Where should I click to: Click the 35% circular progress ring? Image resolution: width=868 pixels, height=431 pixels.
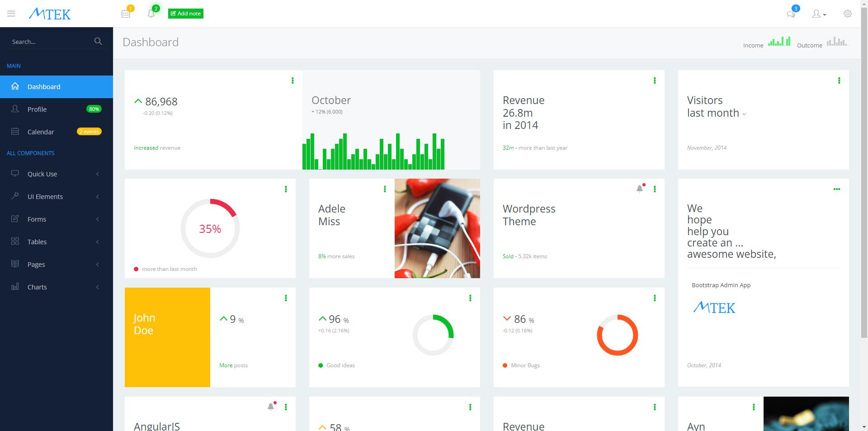point(210,228)
